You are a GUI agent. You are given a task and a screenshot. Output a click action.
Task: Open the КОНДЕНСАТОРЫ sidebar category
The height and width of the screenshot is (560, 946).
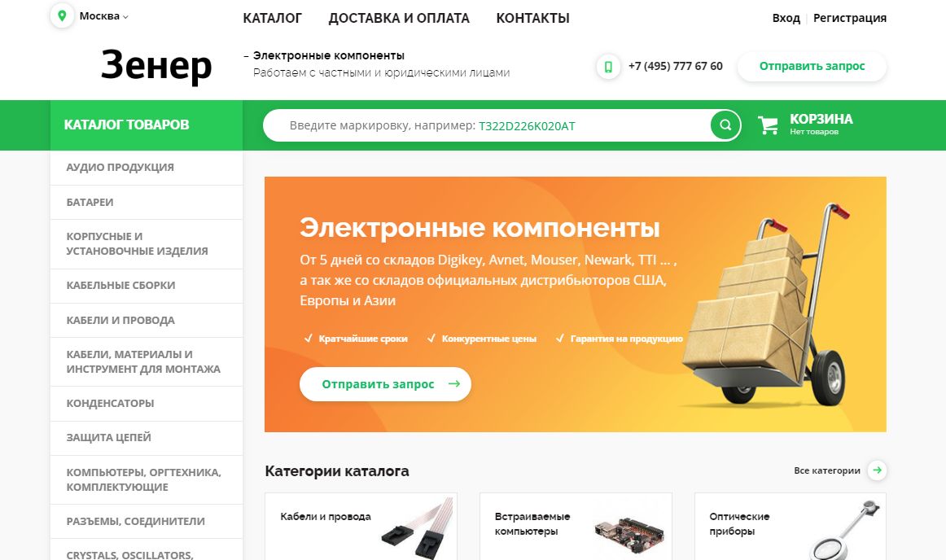click(147, 403)
